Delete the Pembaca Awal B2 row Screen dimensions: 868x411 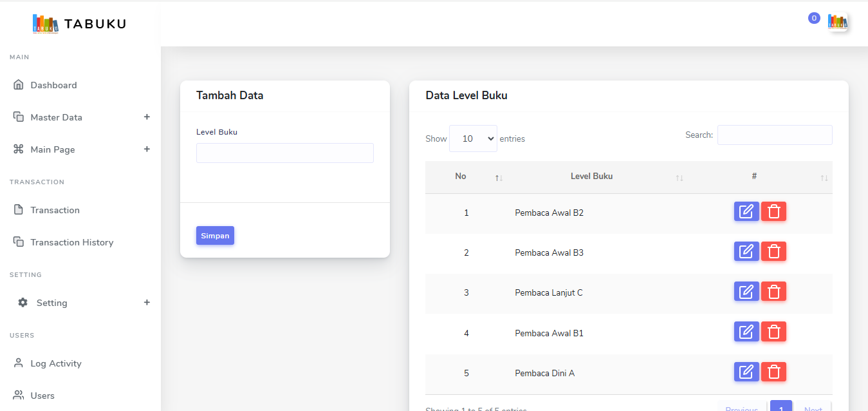pos(773,211)
